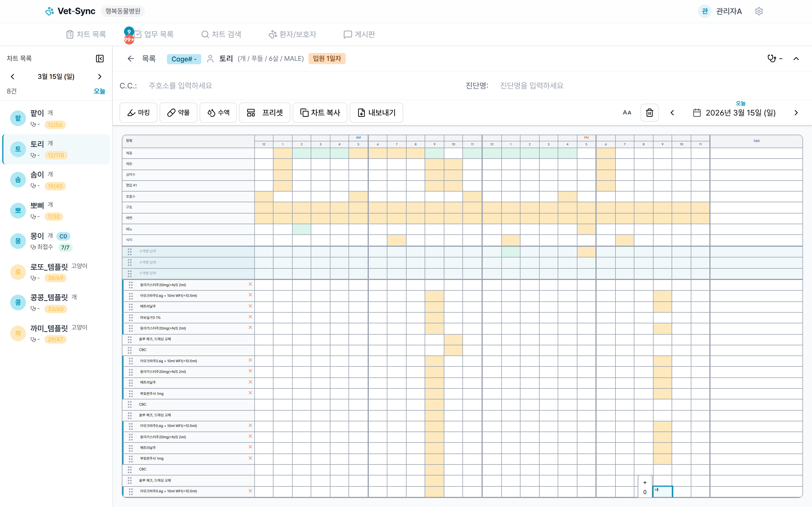The image size is (812, 507).
Task: Open the 프리셋 preset tool
Action: [264, 113]
